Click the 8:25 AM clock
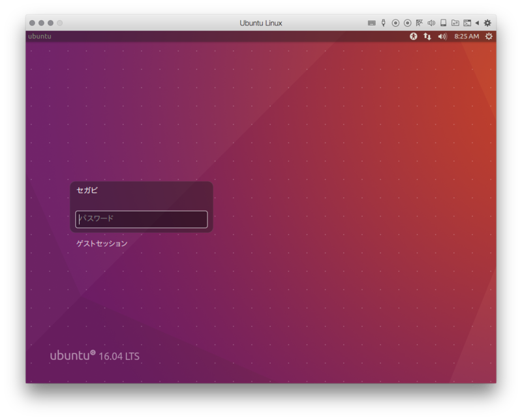Viewport: 522px width, 420px height. point(467,37)
